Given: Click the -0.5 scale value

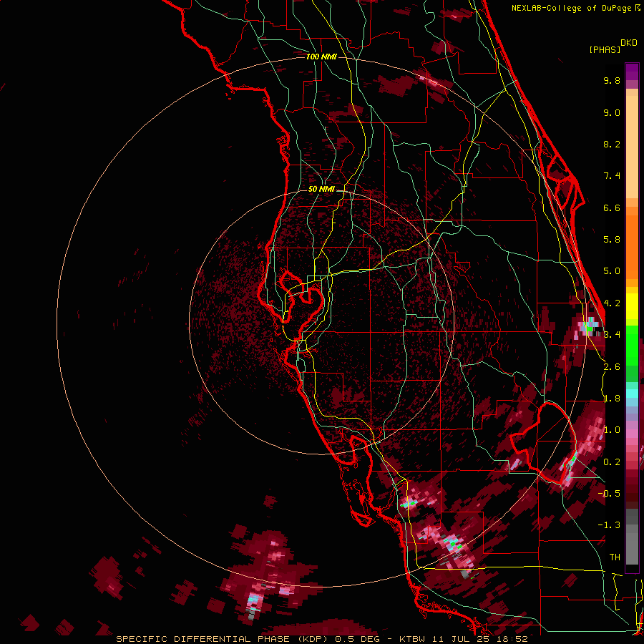Looking at the screenshot, I should point(609,493).
